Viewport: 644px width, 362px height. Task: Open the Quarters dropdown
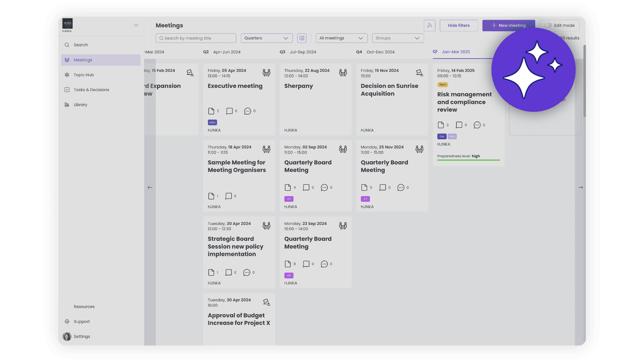pyautogui.click(x=267, y=38)
